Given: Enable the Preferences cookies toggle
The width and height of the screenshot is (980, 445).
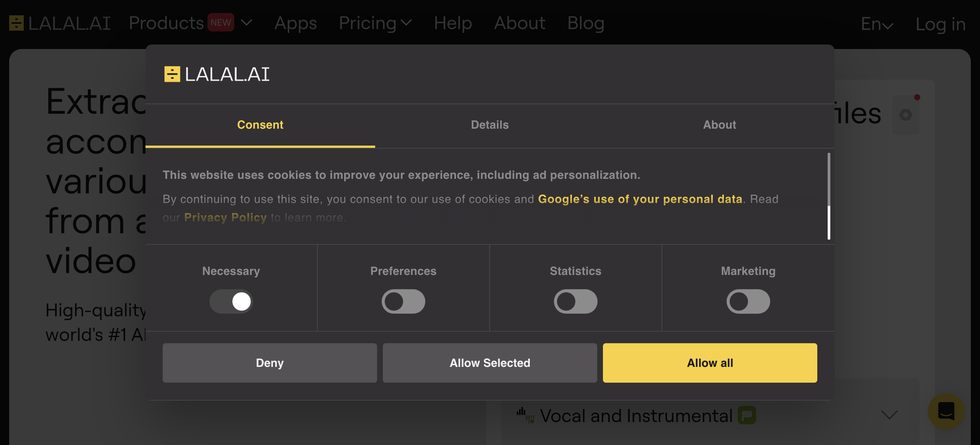Looking at the screenshot, I should tap(403, 301).
